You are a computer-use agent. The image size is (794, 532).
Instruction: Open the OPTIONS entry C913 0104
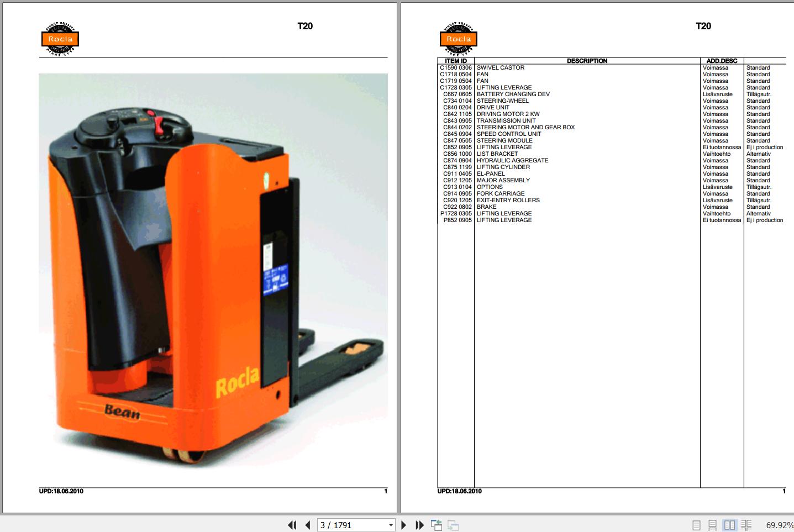point(489,187)
